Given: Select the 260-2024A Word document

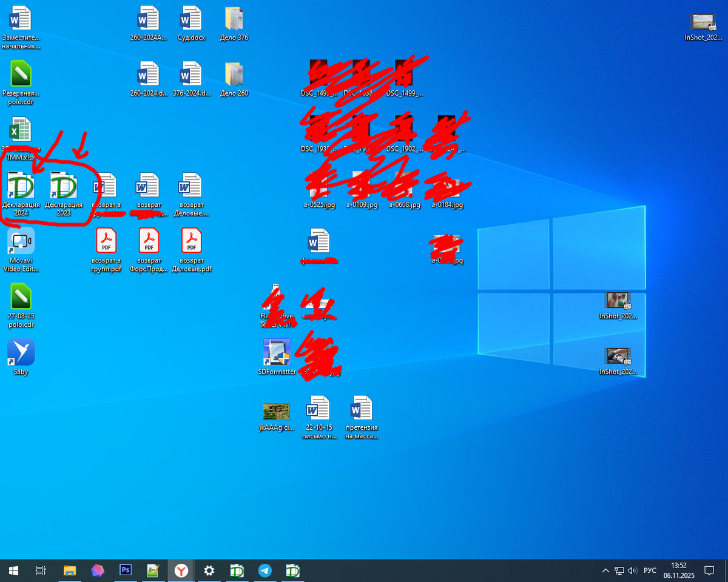Looking at the screenshot, I should click(x=149, y=24).
